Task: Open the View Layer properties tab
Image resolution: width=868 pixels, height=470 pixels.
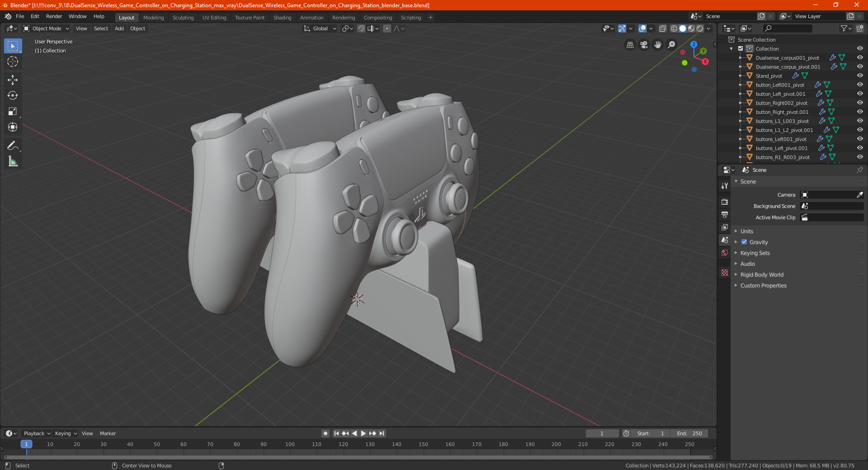Action: pos(725,227)
